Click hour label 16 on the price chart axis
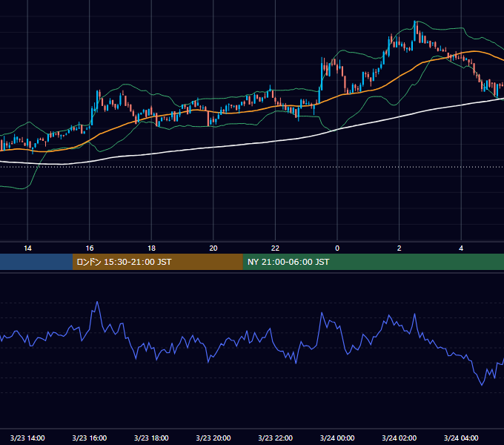Image resolution: width=504 pixels, height=445 pixels. [90, 248]
